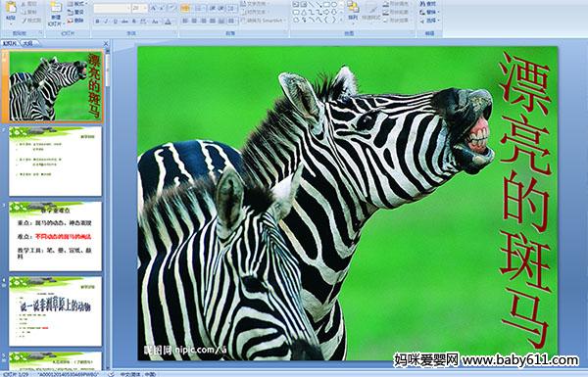Toggle Italic formatting button
The image size is (588, 377).
point(106,22)
